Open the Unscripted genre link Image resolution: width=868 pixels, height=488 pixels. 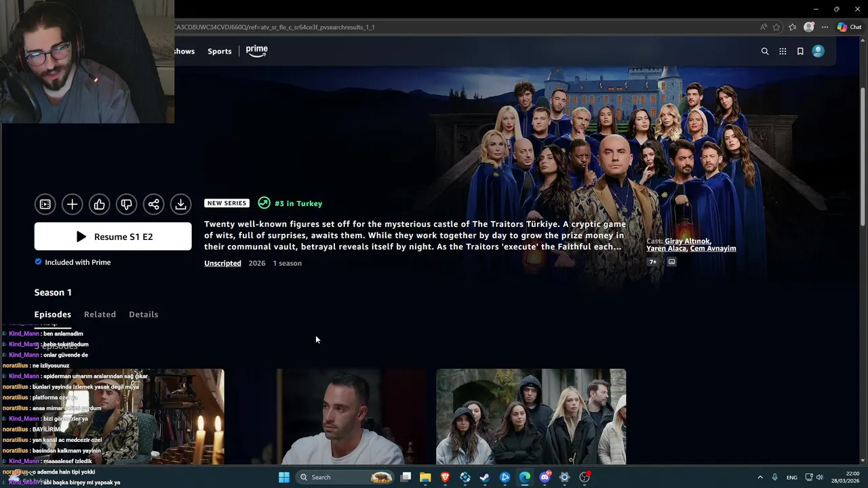[222, 263]
